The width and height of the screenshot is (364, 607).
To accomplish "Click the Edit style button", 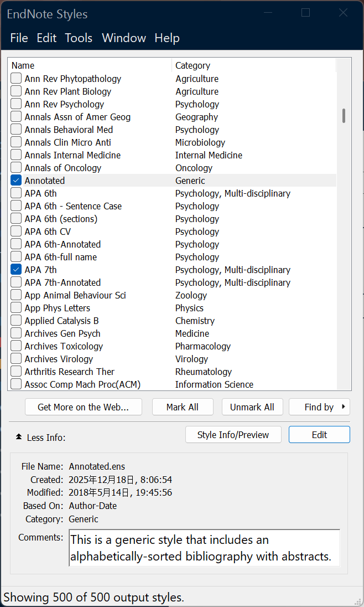I will [320, 435].
